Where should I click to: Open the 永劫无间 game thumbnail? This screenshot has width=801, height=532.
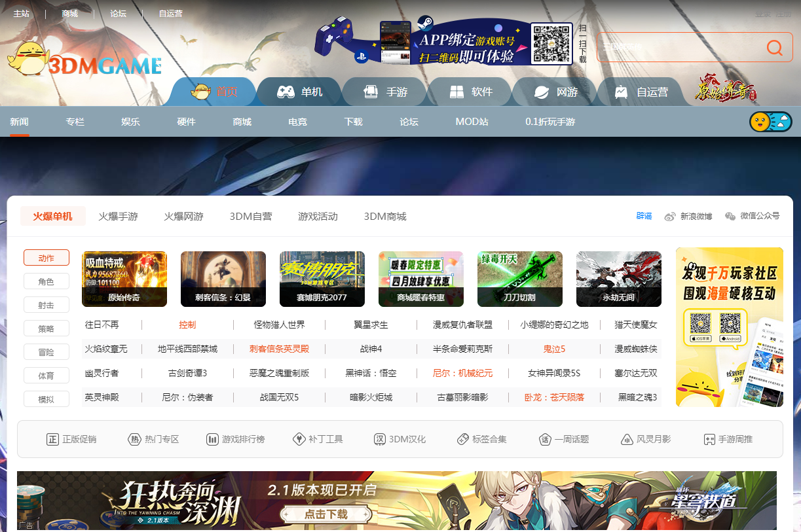coord(619,279)
